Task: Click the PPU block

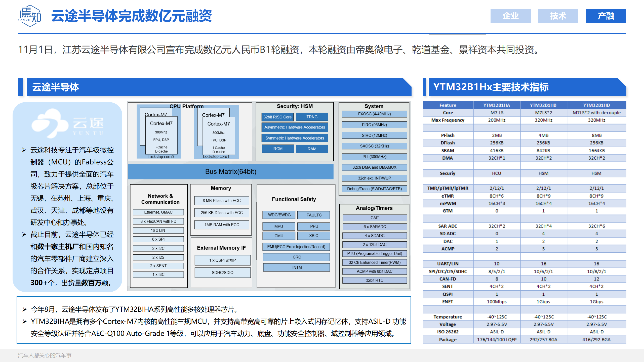Action: [x=314, y=226]
